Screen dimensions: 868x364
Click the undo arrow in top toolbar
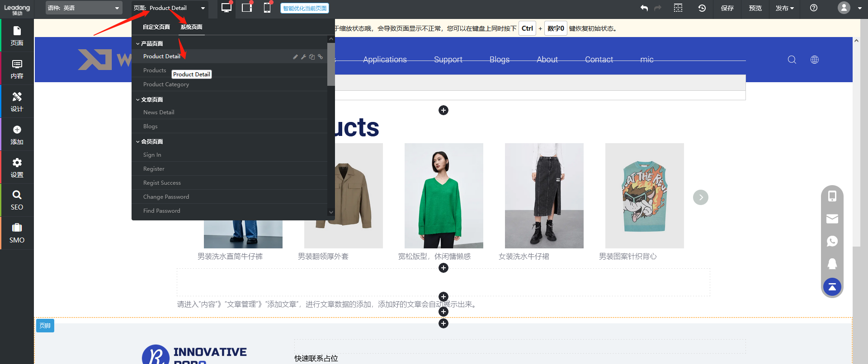(644, 8)
